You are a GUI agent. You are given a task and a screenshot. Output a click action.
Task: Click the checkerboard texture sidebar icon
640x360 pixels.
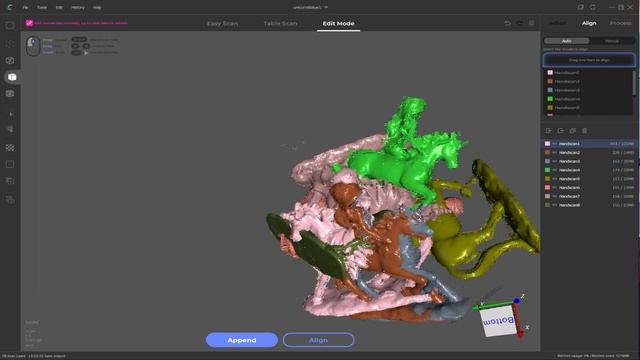click(10, 147)
